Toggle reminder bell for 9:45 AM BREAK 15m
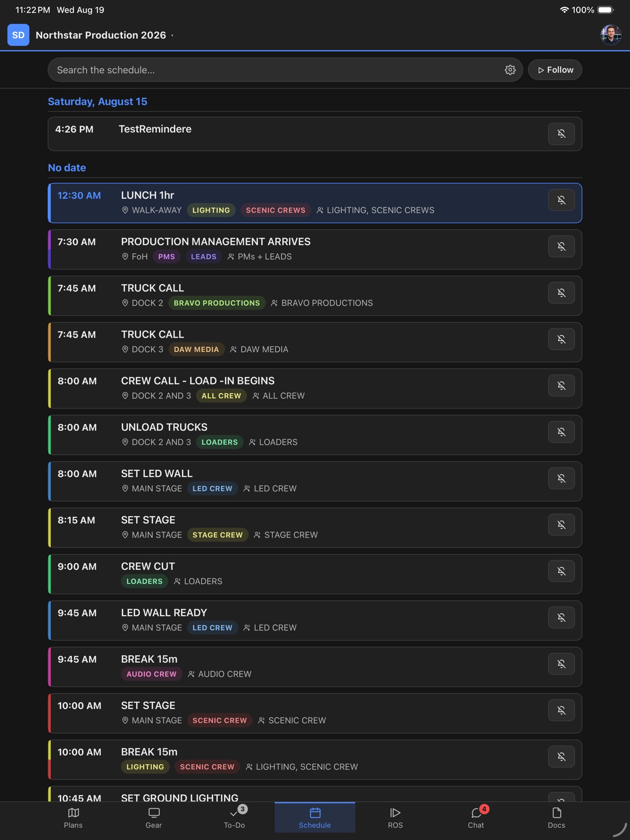 click(561, 664)
